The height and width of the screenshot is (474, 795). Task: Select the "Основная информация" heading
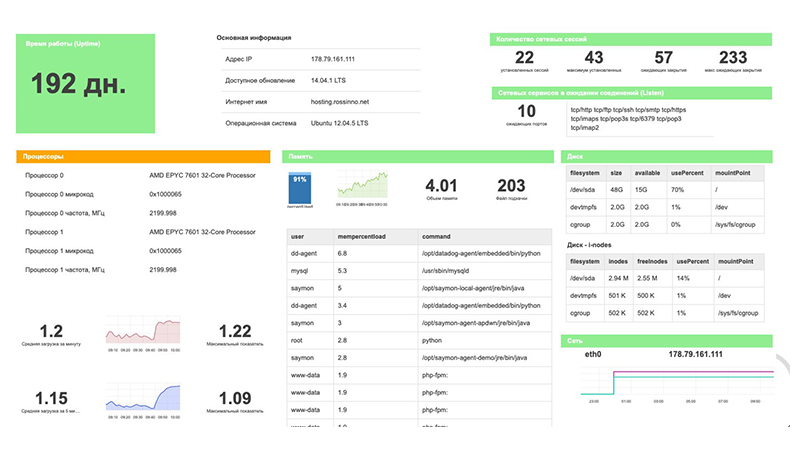[x=254, y=38]
